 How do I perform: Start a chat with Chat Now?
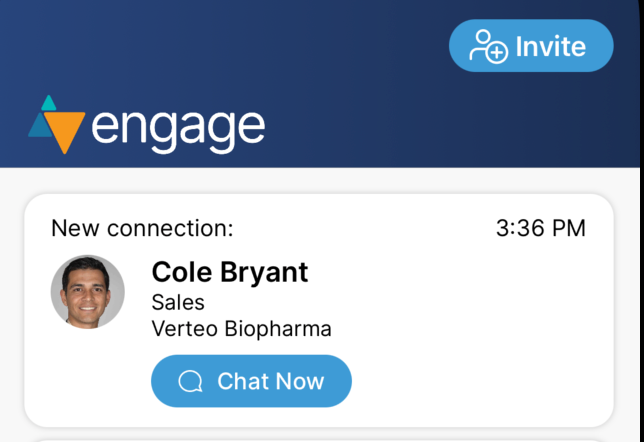tap(251, 381)
